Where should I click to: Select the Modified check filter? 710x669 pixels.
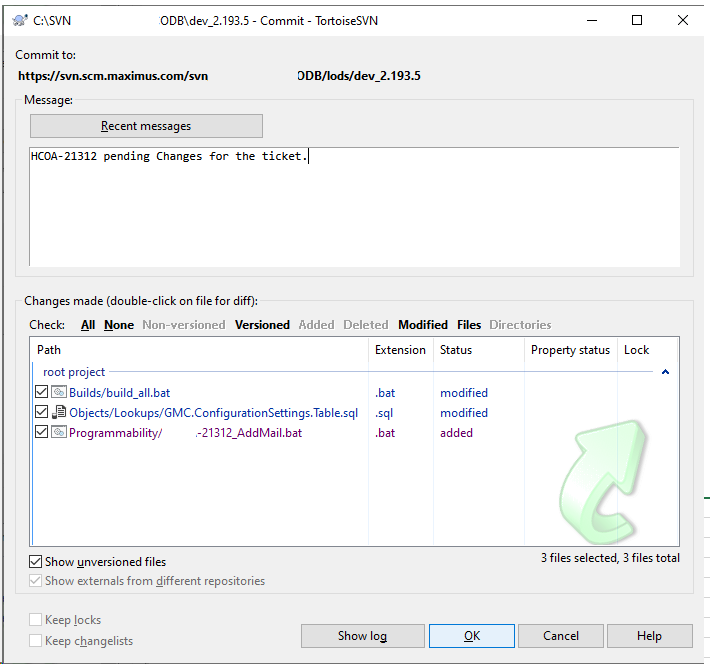423,325
